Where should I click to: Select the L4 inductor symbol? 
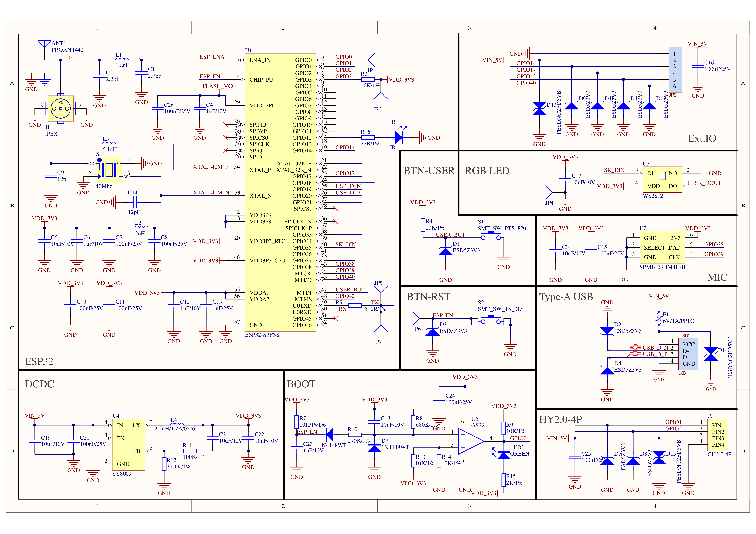[x=177, y=424]
